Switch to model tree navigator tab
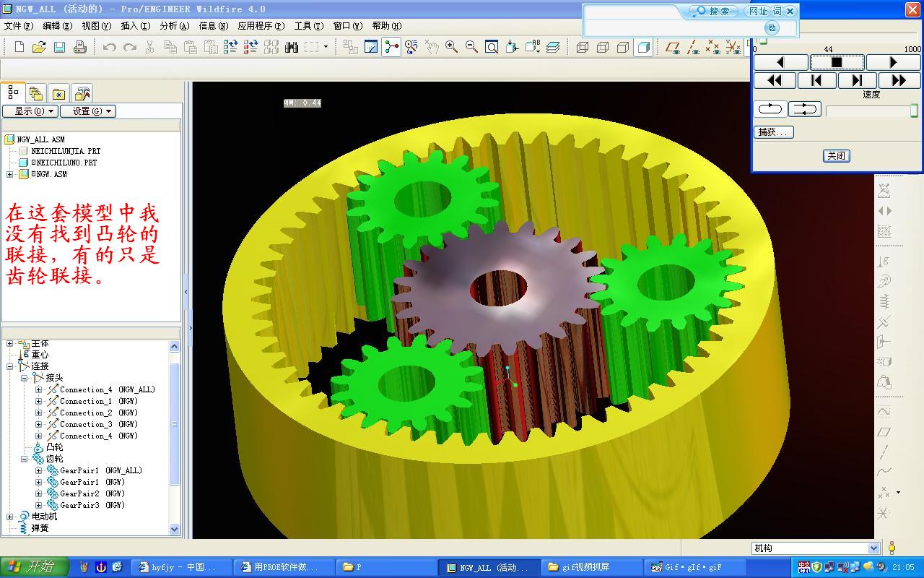 (x=13, y=92)
